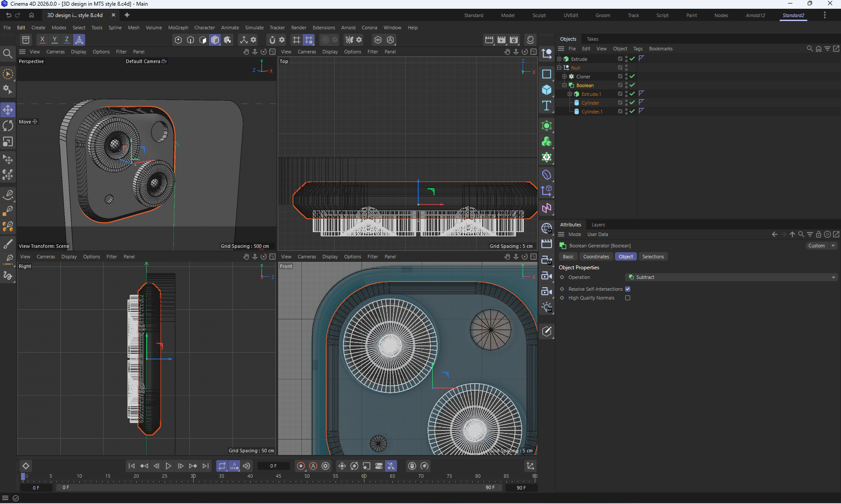Click the record active objects button
Screen dimensions: 841x504
tap(301, 466)
